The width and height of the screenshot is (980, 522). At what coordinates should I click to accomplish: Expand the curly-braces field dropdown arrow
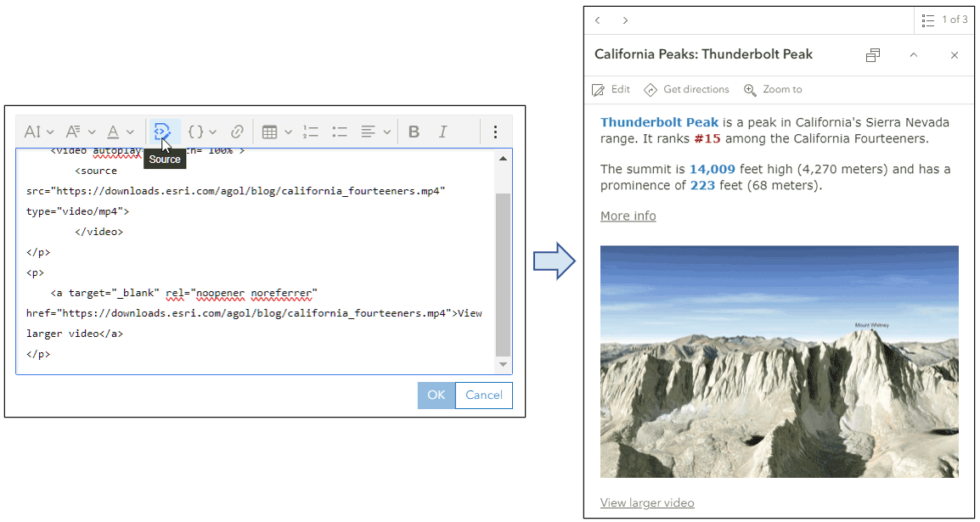[212, 132]
